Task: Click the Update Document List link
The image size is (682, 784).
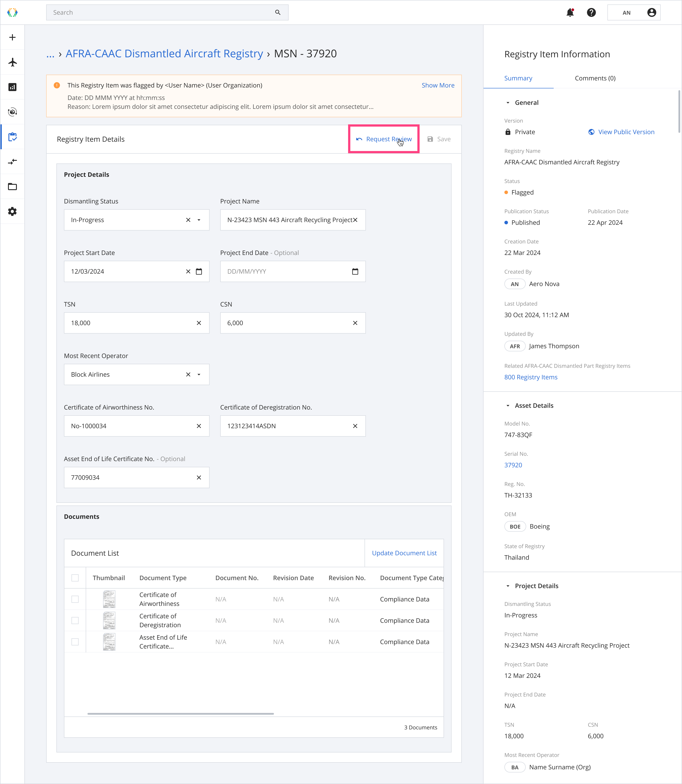Action: click(x=404, y=553)
